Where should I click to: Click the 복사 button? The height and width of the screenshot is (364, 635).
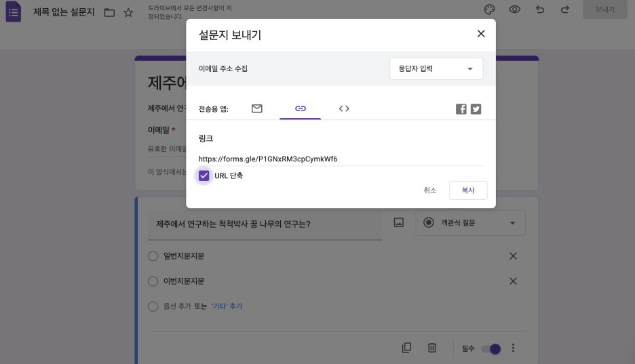click(468, 190)
